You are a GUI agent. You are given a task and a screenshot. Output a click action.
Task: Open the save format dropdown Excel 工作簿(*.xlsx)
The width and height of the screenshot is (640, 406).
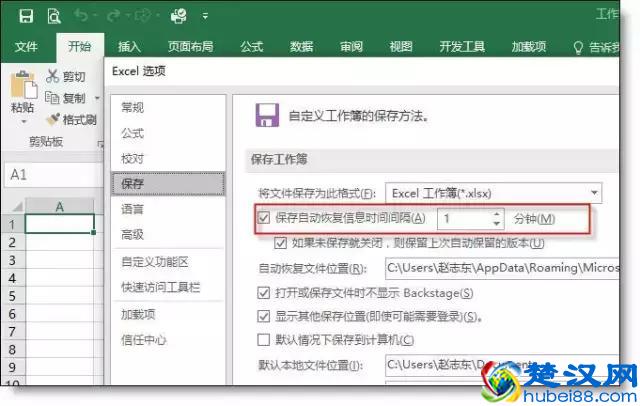tap(493, 193)
